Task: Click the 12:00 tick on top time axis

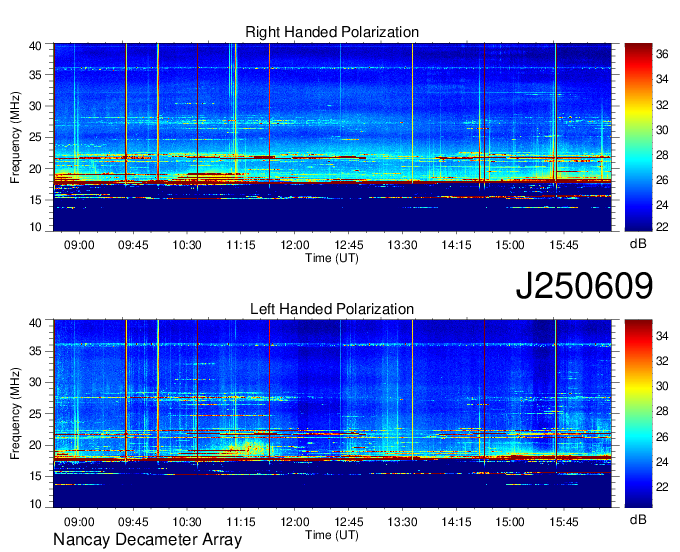Action: pos(295,245)
